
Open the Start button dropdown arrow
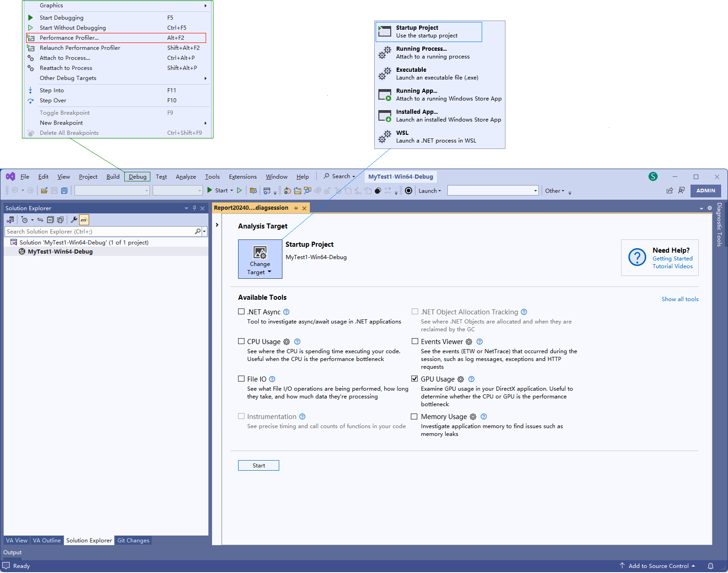(x=232, y=191)
